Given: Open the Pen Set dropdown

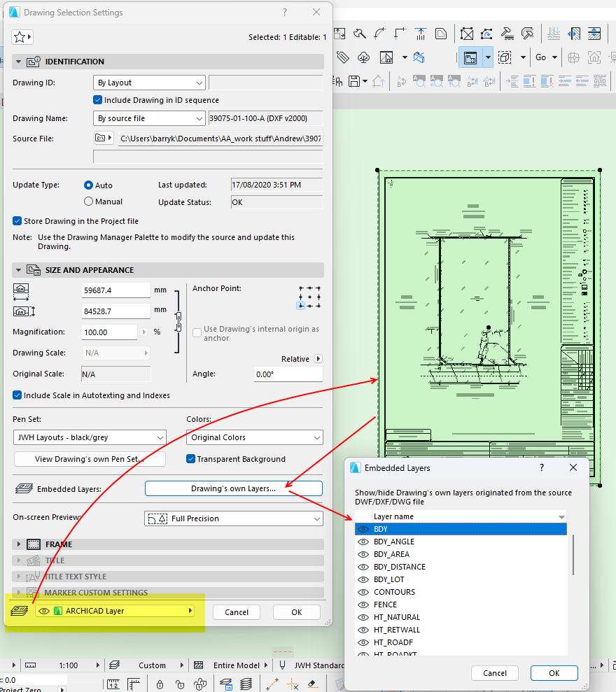Looking at the screenshot, I should [x=90, y=437].
